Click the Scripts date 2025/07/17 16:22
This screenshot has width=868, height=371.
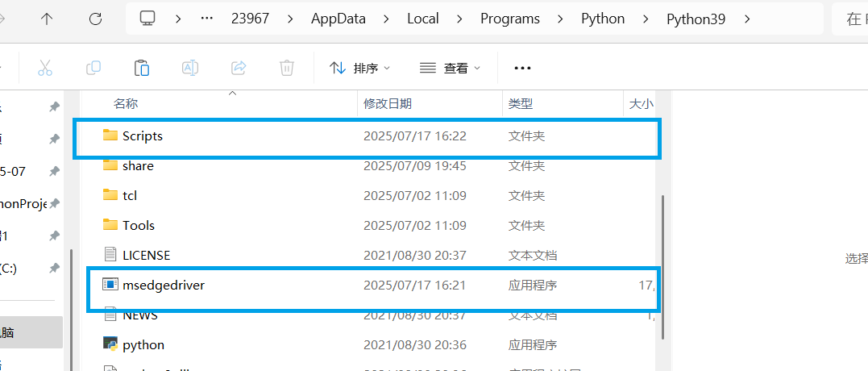[x=414, y=135]
